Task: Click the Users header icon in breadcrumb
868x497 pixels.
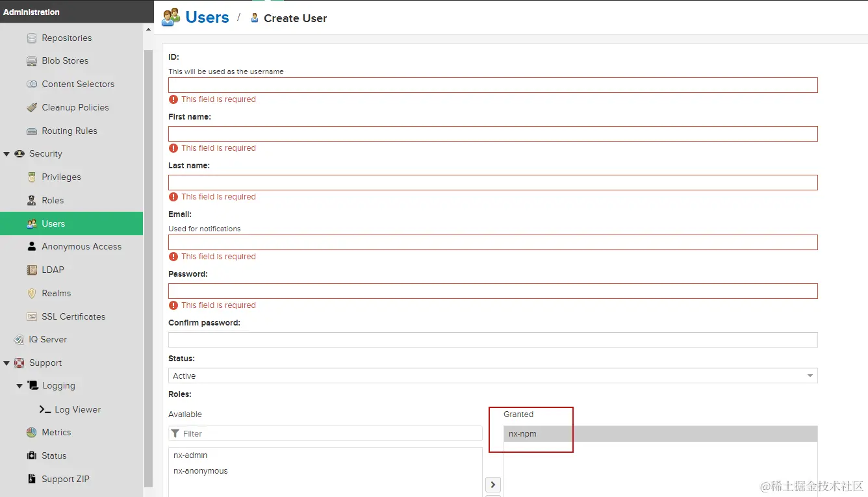Action: 171,18
